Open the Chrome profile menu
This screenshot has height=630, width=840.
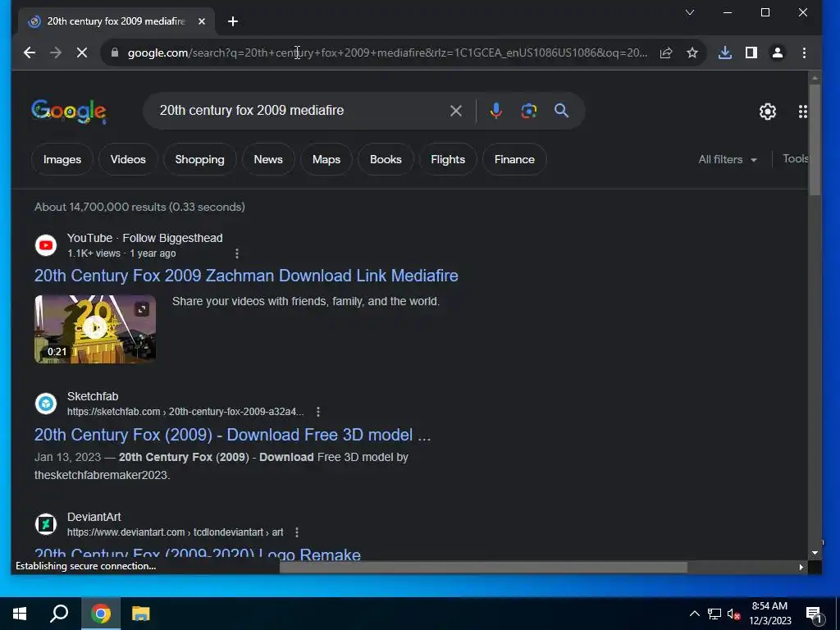tap(778, 52)
